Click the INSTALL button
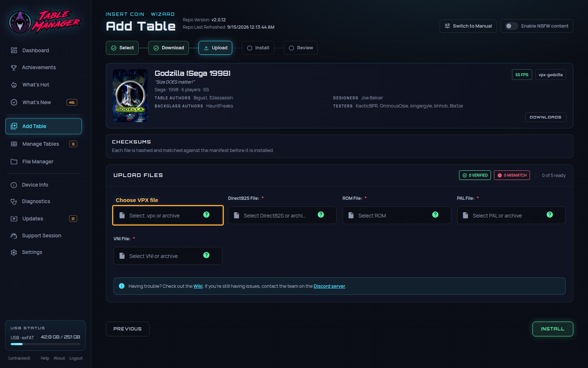Viewport: 588px width, 368px height. pos(553,329)
